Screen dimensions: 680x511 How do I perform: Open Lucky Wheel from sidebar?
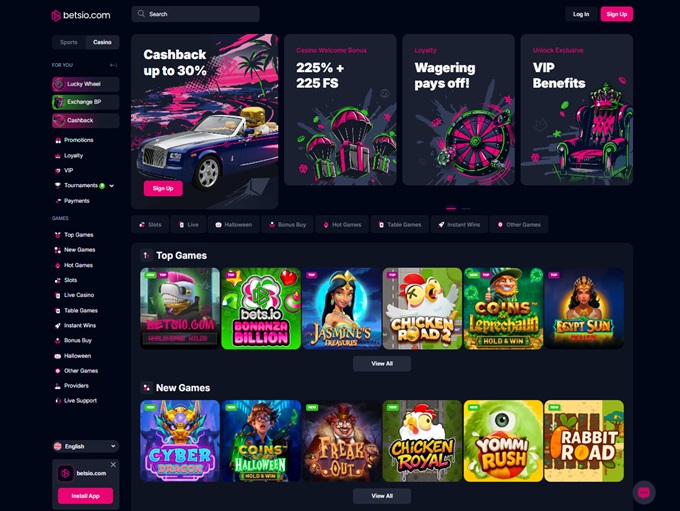pos(85,84)
